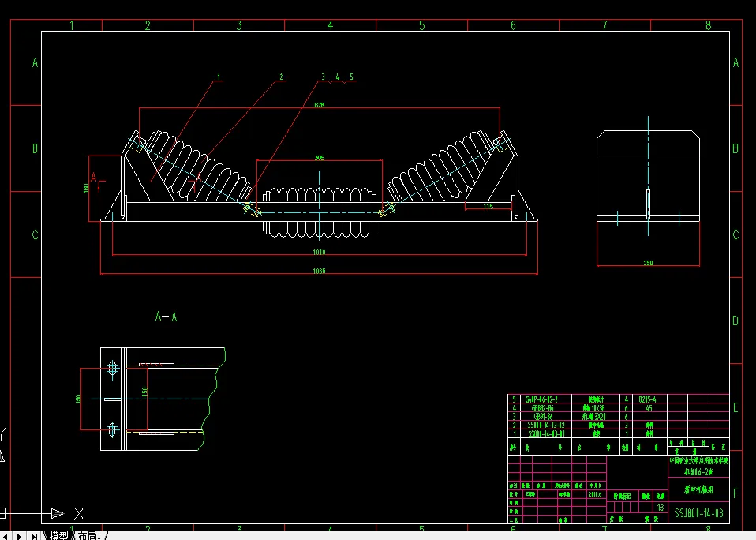Switch to the 模型 model tab

pos(59,536)
